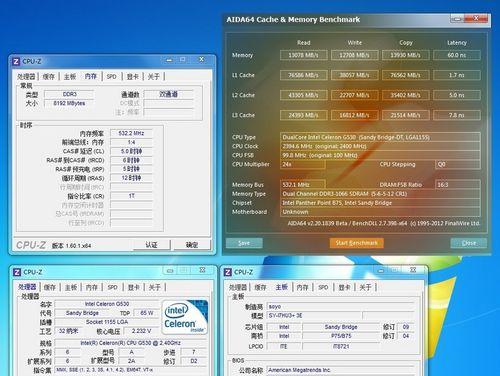
Task: Click Z logo in CPU-Z processor window title
Action: coord(17,272)
